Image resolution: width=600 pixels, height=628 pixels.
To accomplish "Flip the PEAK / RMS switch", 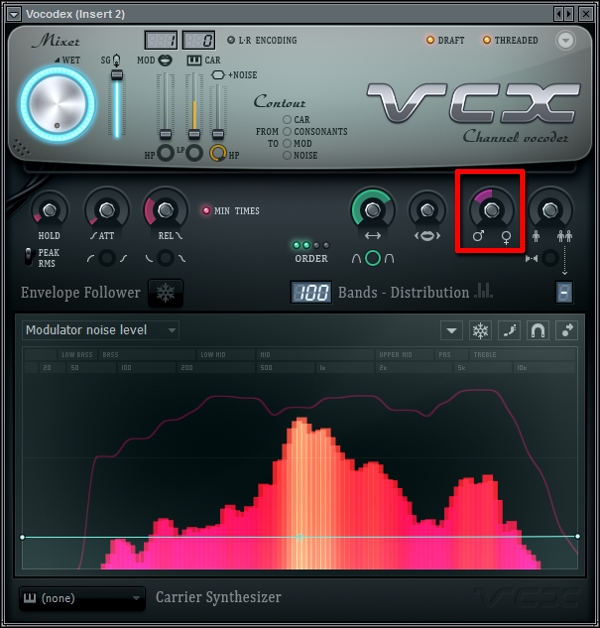I will [x=28, y=257].
